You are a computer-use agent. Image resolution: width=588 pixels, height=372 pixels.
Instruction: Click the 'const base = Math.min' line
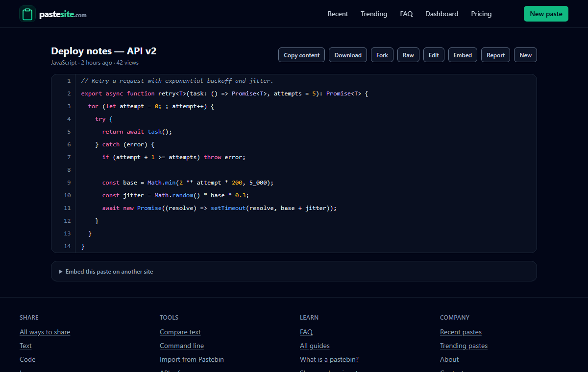[188, 183]
